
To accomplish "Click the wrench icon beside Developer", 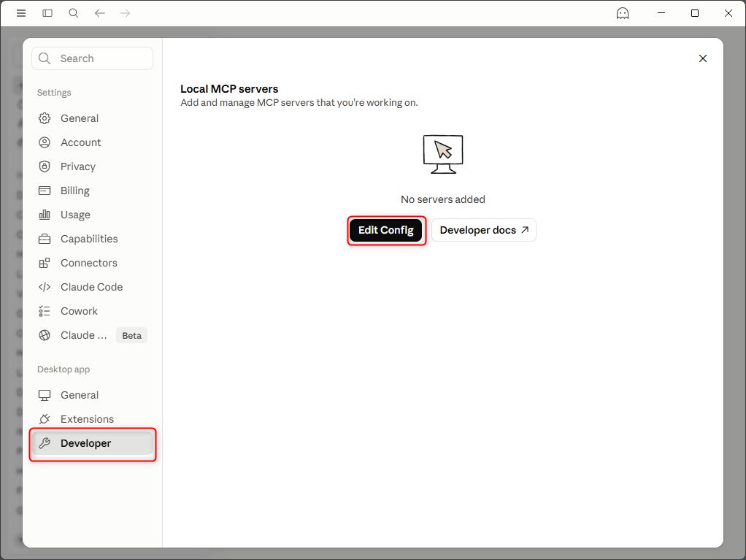I will (x=45, y=443).
